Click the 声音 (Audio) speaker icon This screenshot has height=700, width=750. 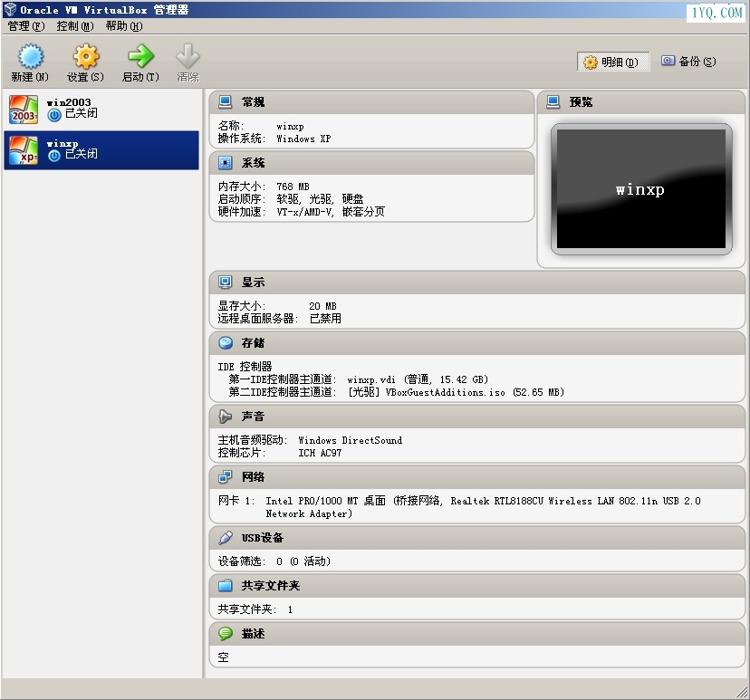pos(226,417)
